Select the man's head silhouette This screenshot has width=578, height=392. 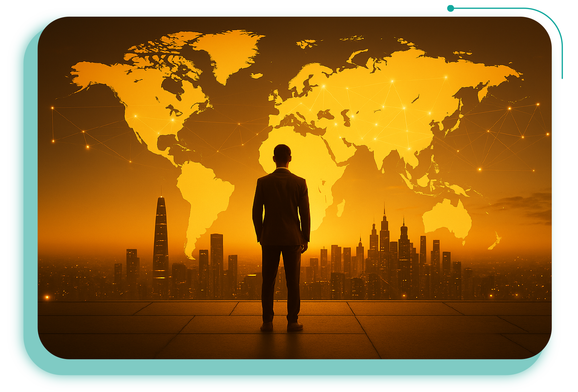click(282, 155)
